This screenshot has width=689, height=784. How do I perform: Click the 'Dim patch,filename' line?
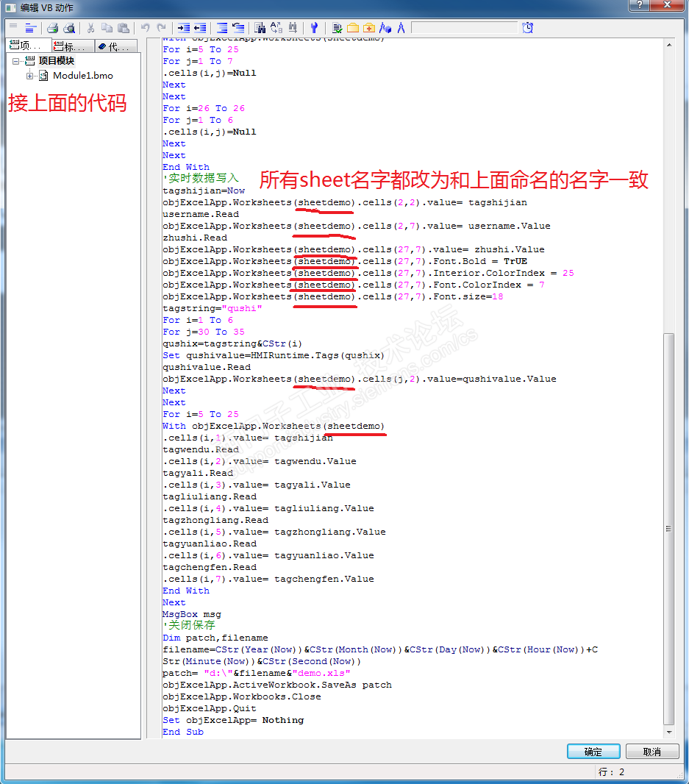pos(215,638)
